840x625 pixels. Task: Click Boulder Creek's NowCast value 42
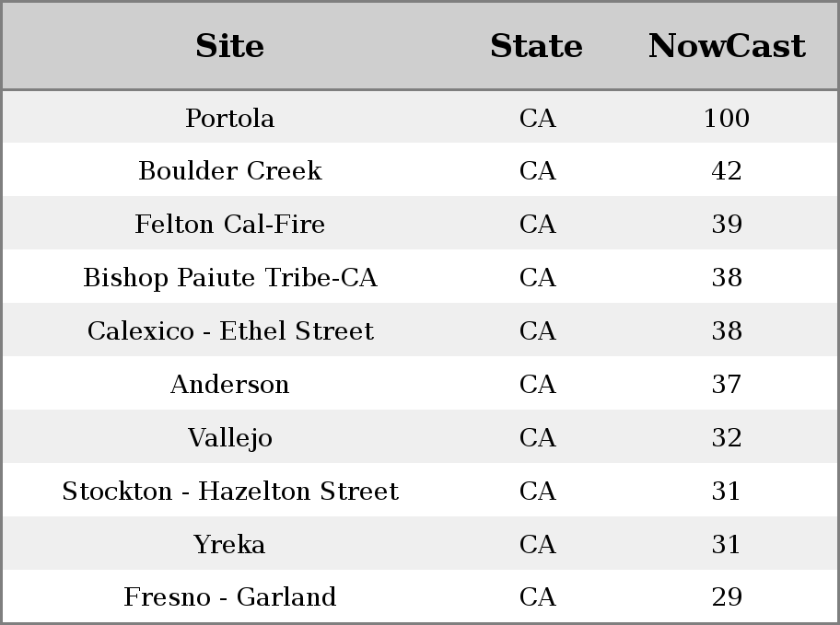point(727,171)
